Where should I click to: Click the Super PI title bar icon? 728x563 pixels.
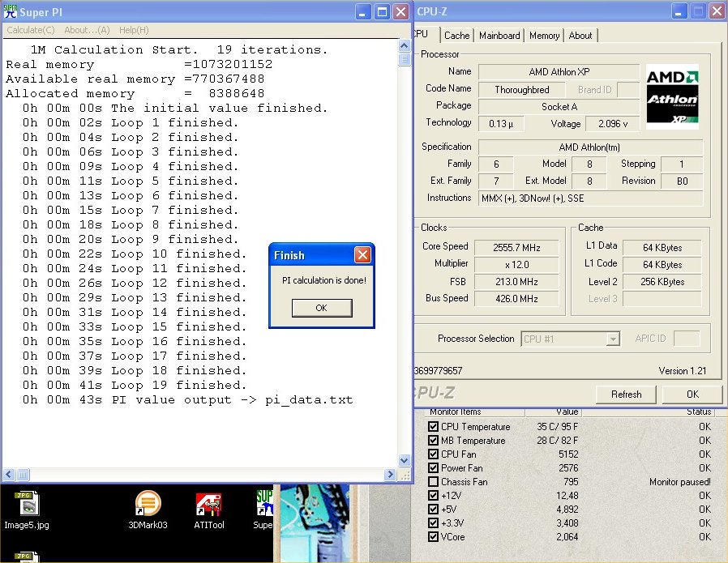pyautogui.click(x=11, y=11)
